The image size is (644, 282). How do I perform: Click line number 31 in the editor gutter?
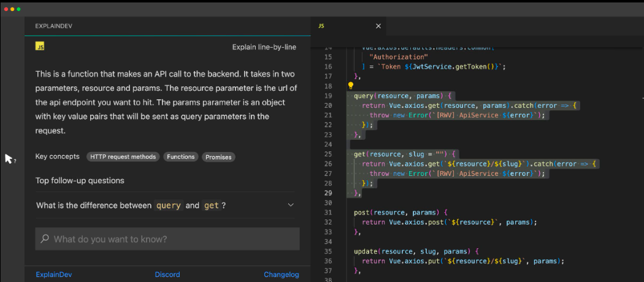(327, 213)
